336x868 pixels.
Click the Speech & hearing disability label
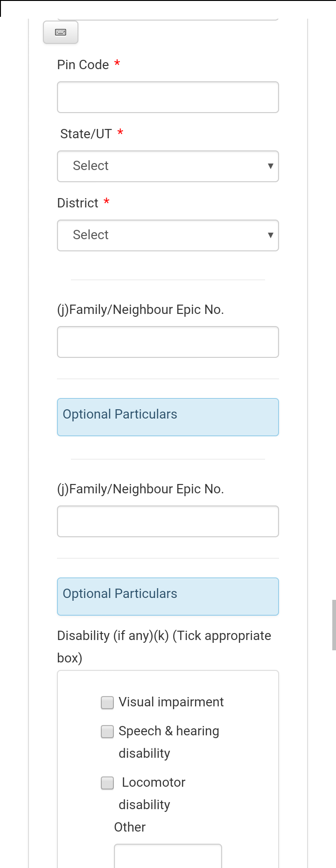[168, 731]
